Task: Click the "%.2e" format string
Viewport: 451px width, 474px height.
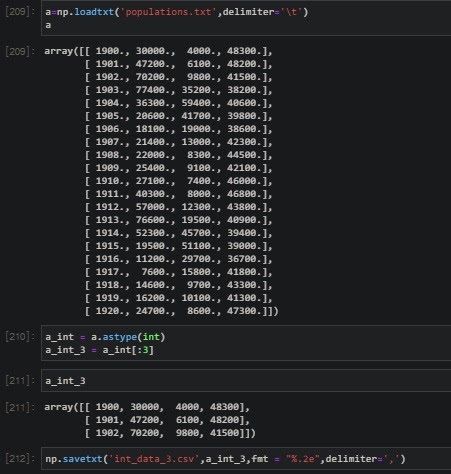Action: coord(303,459)
